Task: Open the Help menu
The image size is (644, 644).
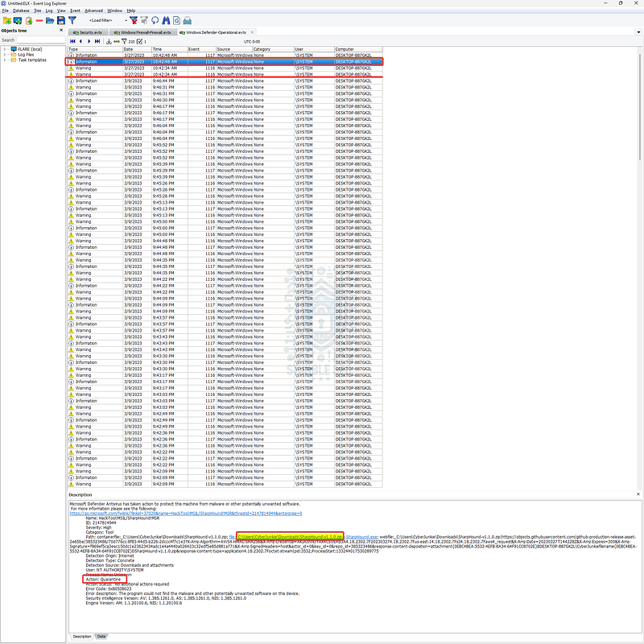Action: [131, 10]
